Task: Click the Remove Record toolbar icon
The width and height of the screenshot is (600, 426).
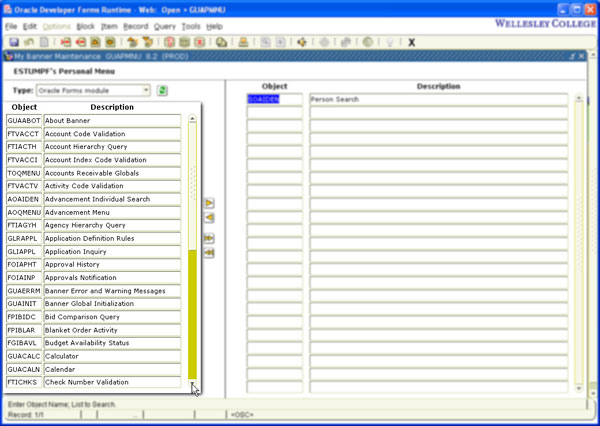Action: [x=81, y=42]
